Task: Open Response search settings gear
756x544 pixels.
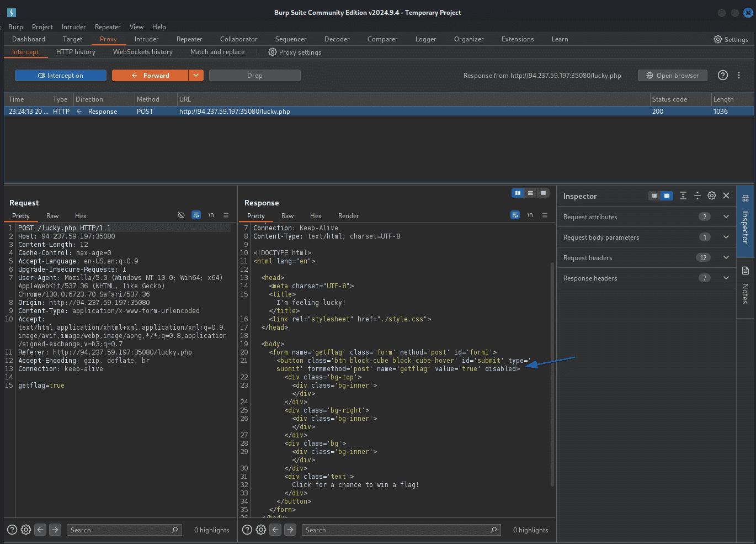Action: [261, 530]
